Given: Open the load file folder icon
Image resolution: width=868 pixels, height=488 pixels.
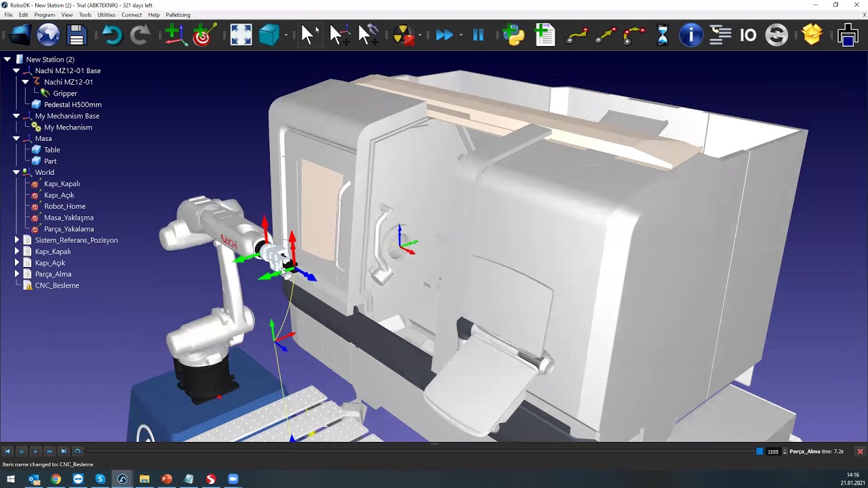Looking at the screenshot, I should (x=20, y=35).
